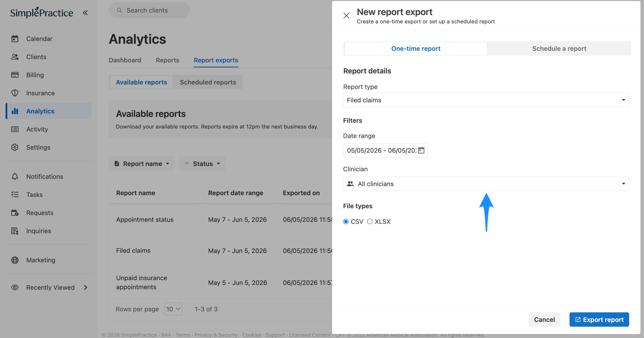Viewport: 644px width, 338px height.
Task: Open the date range calendar picker icon
Action: [x=421, y=150]
